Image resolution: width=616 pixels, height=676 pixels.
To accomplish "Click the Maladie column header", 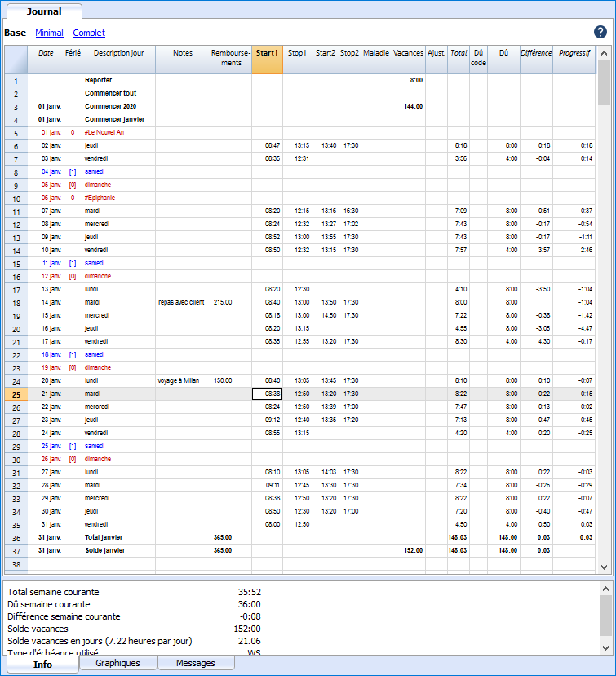I will [x=376, y=60].
